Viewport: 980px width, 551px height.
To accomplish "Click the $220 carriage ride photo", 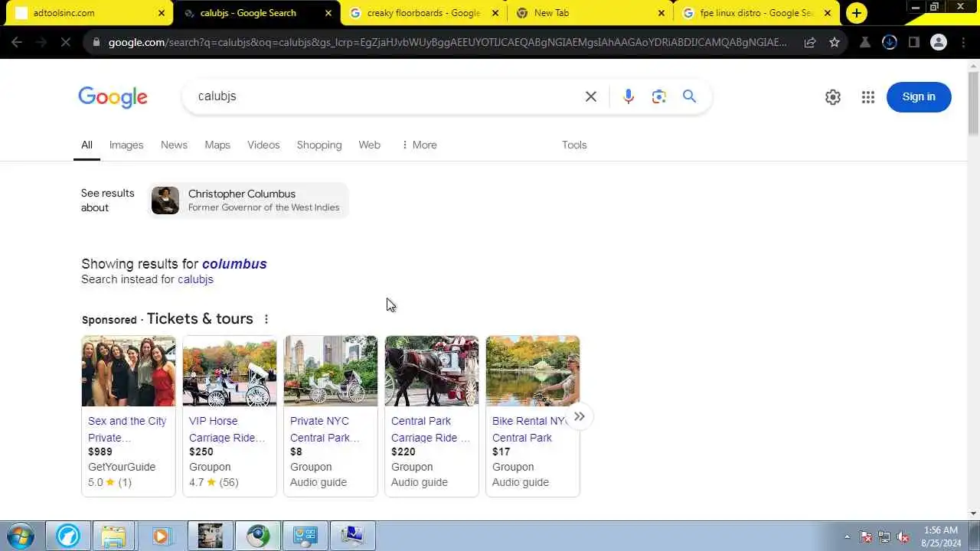I will point(432,371).
